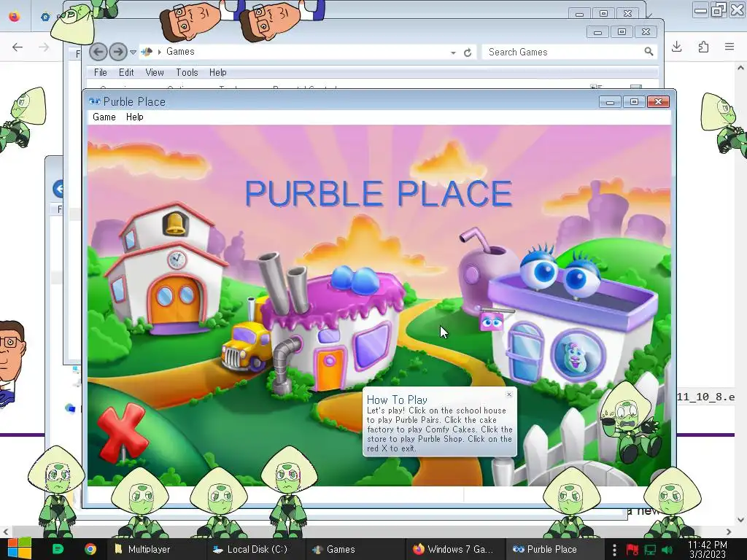The width and height of the screenshot is (747, 560).
Task: Open Chrome from the taskbar
Action: click(90, 549)
